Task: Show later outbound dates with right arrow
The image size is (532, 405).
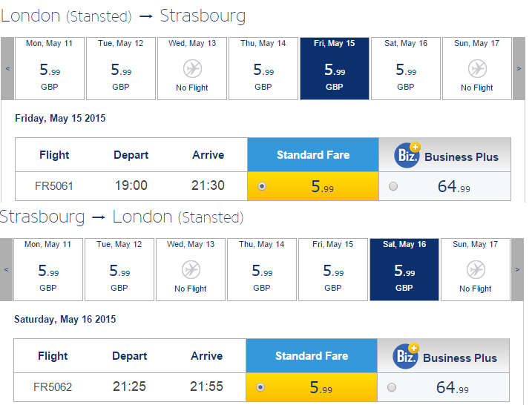Action: [519, 68]
